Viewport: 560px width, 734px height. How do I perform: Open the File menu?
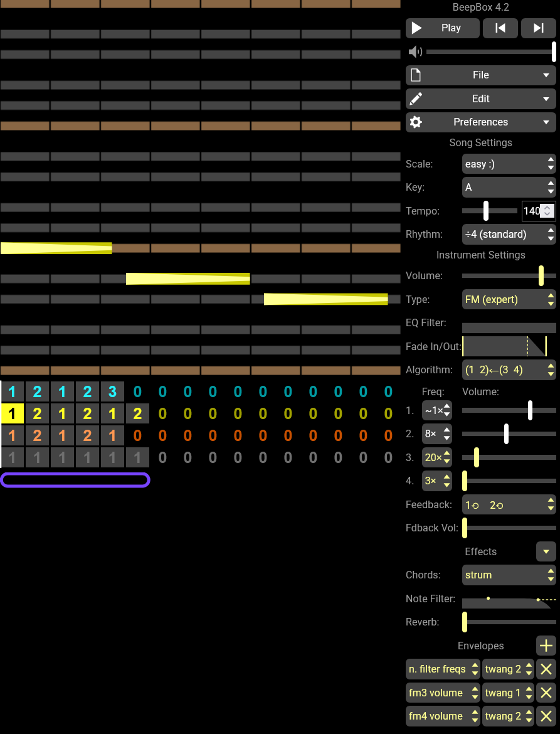tap(481, 75)
